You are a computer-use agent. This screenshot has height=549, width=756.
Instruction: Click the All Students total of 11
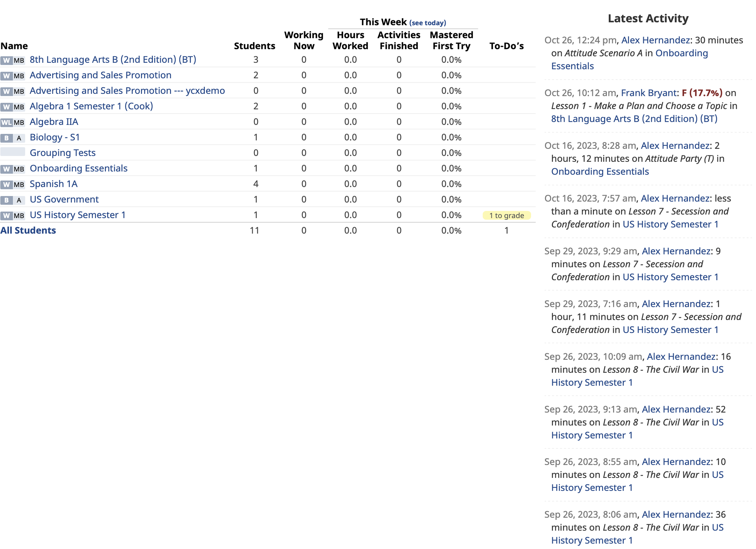click(255, 230)
